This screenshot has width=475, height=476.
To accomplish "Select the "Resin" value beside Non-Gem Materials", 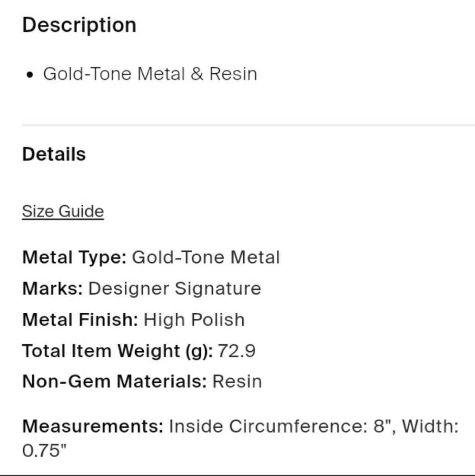I will (x=237, y=381).
